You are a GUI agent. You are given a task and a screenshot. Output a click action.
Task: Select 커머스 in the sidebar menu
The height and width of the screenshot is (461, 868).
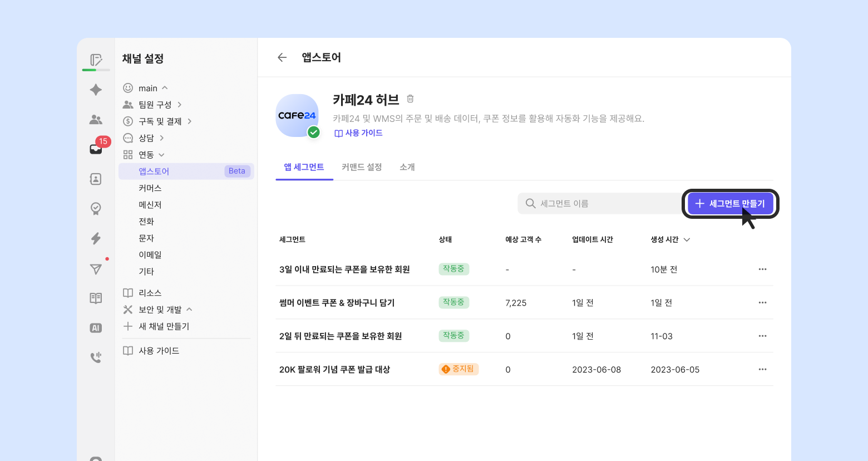point(150,188)
